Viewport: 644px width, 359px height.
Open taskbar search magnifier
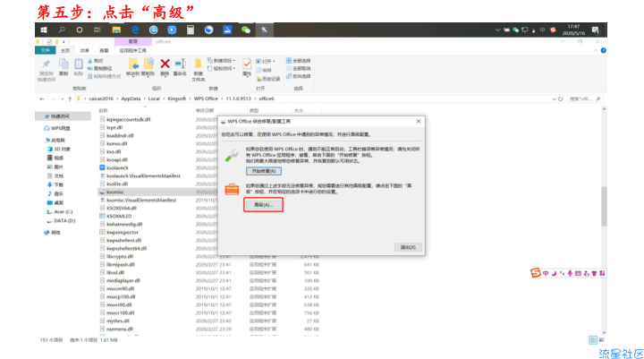tap(62, 30)
